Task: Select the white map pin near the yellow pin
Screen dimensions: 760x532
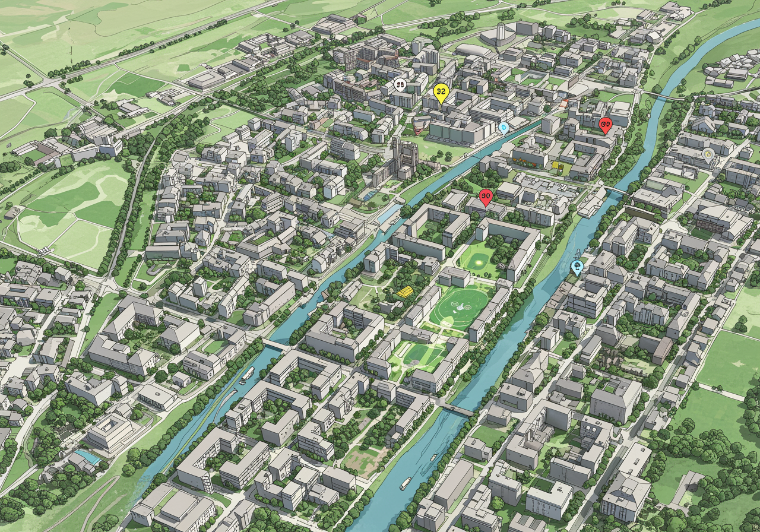Action: (400, 87)
